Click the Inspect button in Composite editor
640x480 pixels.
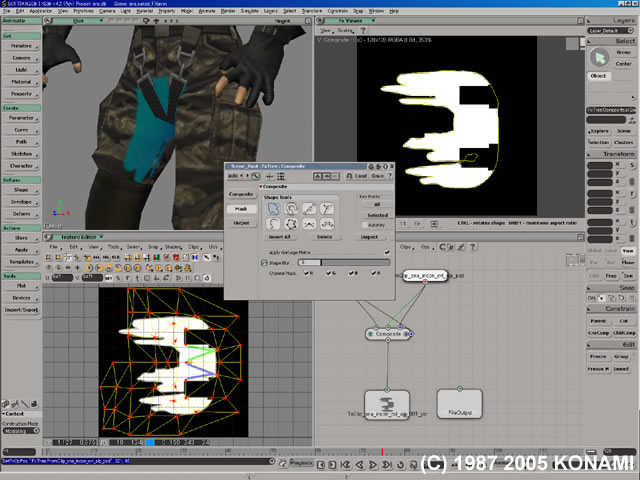tap(369, 237)
